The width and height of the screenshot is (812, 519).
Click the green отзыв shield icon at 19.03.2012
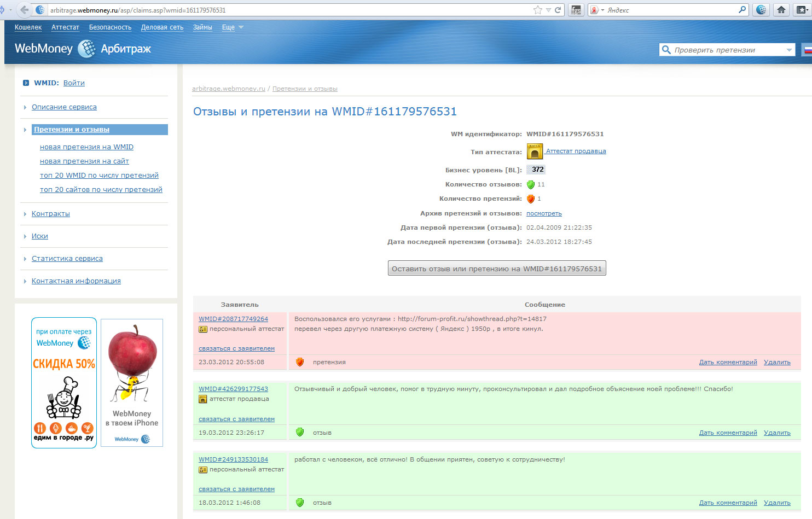click(300, 432)
